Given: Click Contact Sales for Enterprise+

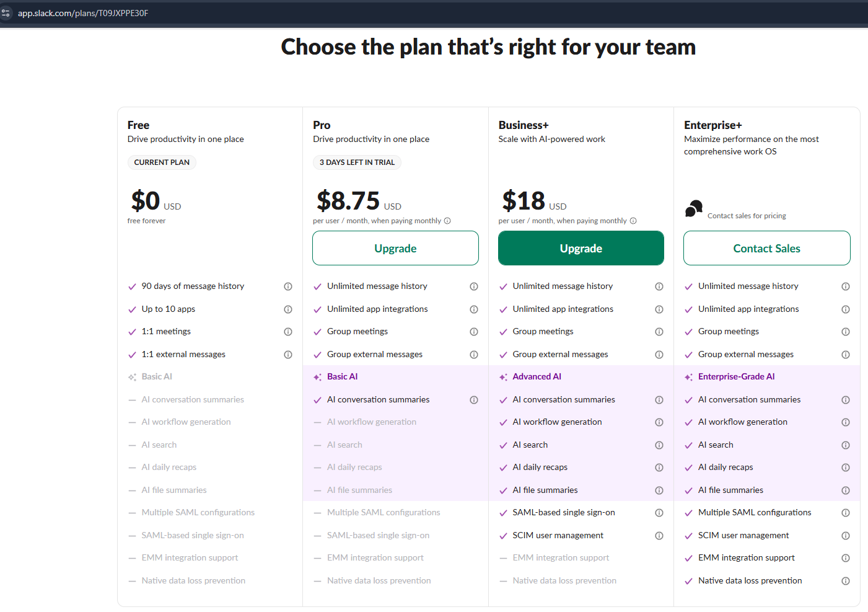Looking at the screenshot, I should pos(766,248).
